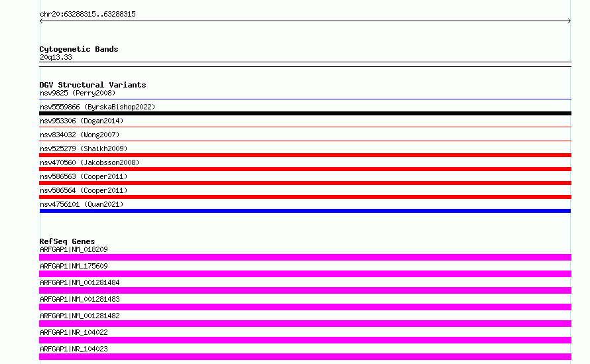
Task: Click the black nsv5559866 variant bar
Action: tap(305, 113)
